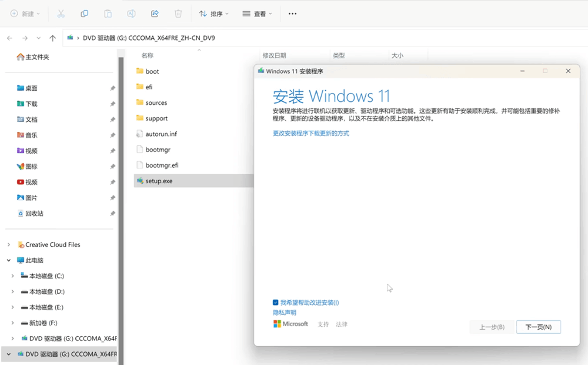
Task: Open the 隐私声明 privacy link
Action: point(285,313)
